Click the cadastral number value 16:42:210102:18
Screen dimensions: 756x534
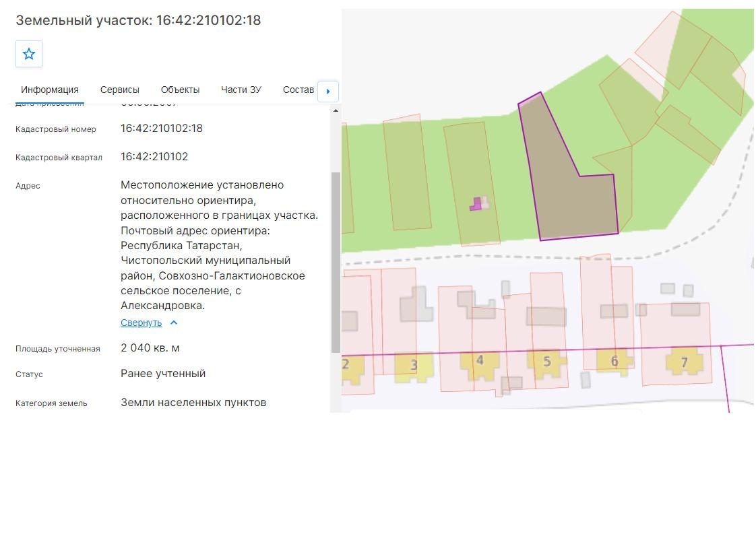pos(162,129)
